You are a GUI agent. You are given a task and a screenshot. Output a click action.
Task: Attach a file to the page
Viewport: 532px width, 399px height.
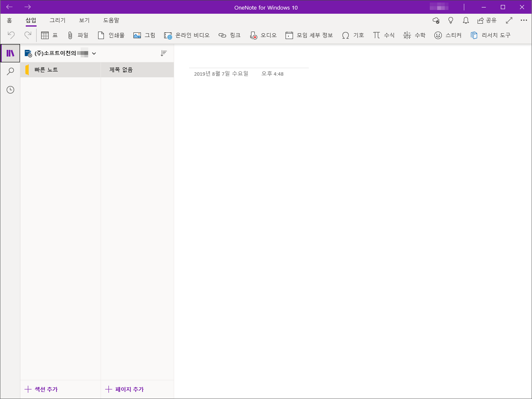pyautogui.click(x=78, y=35)
